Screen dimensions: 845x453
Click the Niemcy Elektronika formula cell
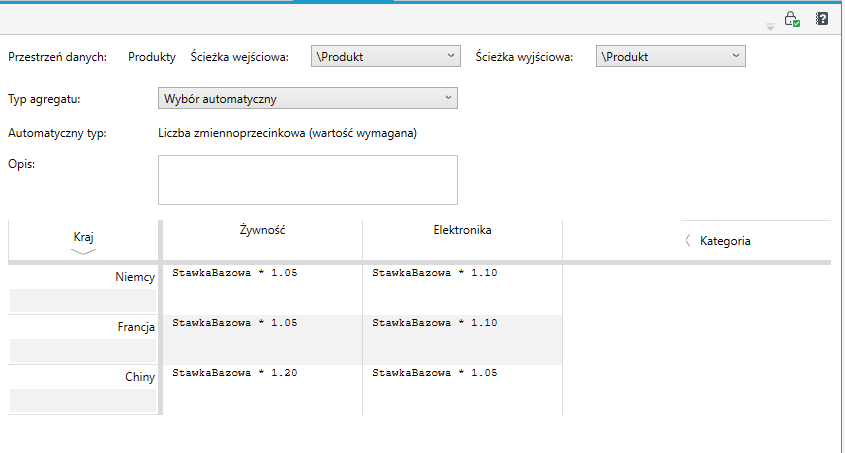point(462,290)
